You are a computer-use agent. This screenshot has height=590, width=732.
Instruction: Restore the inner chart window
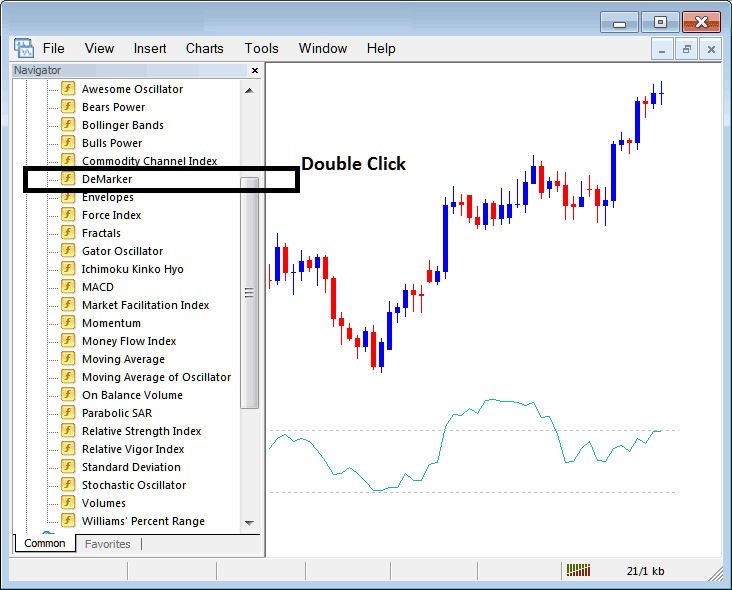point(686,49)
